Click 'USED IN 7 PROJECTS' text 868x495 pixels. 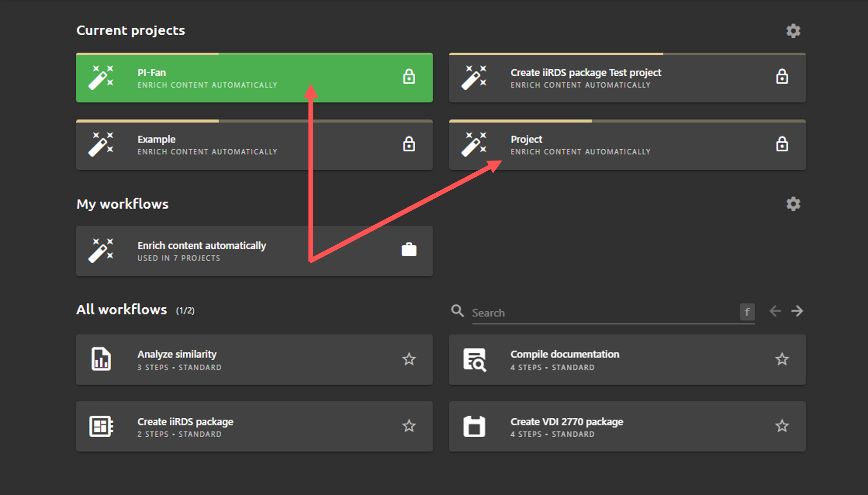178,258
